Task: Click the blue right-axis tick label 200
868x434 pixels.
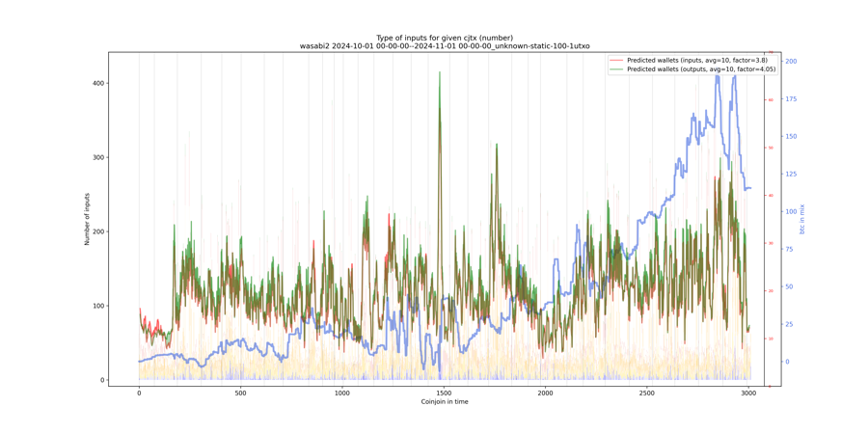Action: click(x=791, y=62)
